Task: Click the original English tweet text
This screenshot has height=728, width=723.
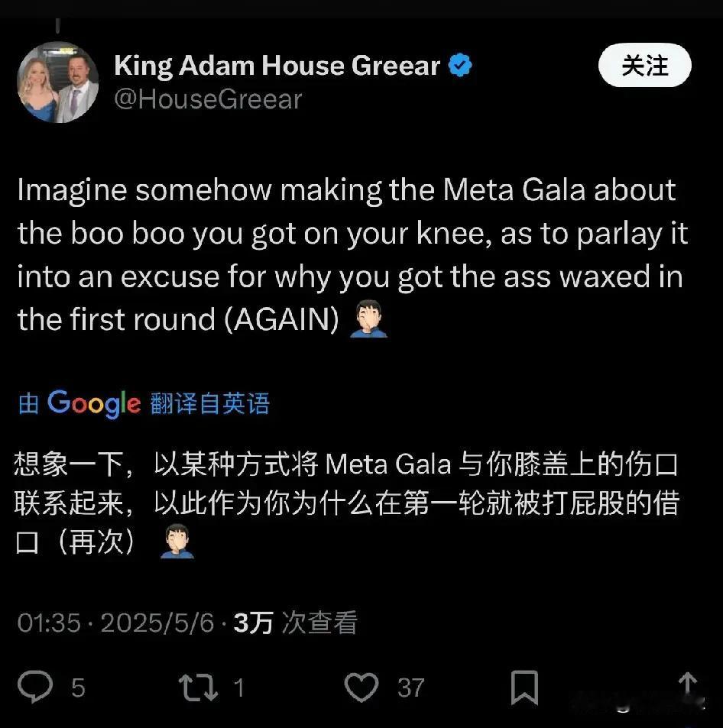Action: point(353,255)
